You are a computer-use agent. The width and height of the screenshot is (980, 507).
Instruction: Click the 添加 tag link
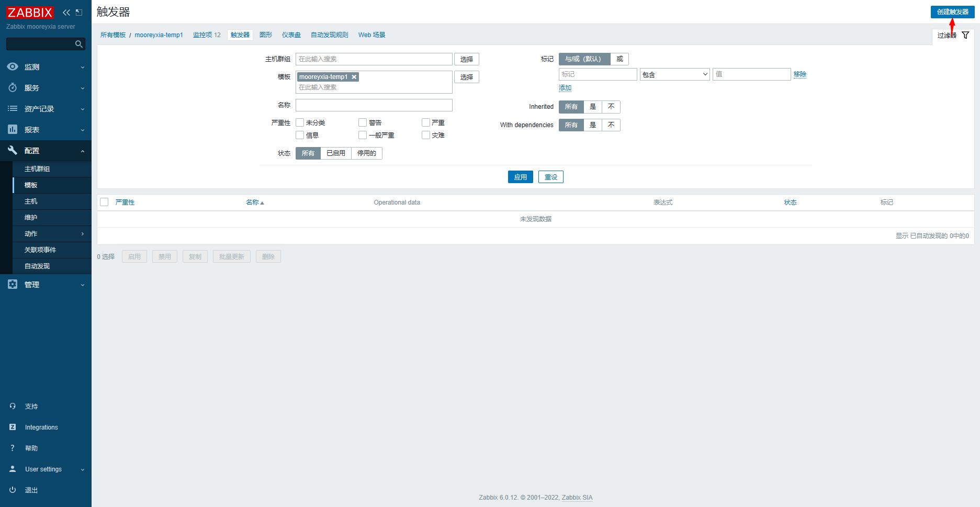point(565,88)
